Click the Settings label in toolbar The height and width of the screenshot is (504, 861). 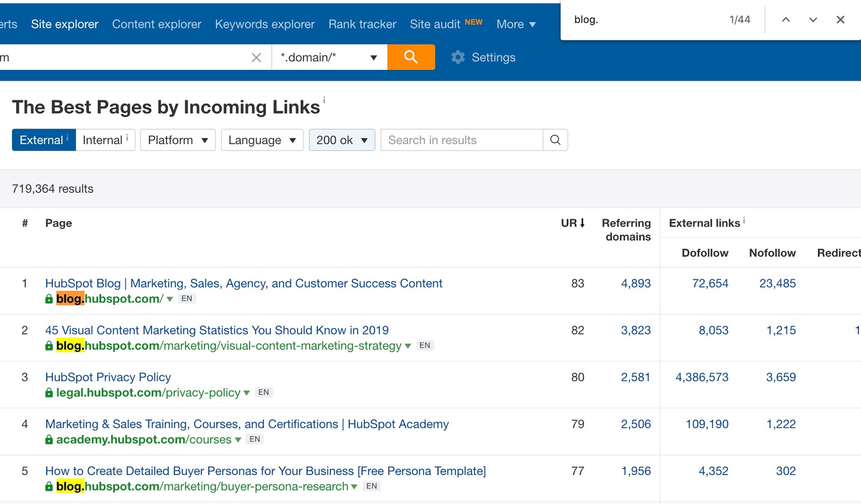click(493, 58)
